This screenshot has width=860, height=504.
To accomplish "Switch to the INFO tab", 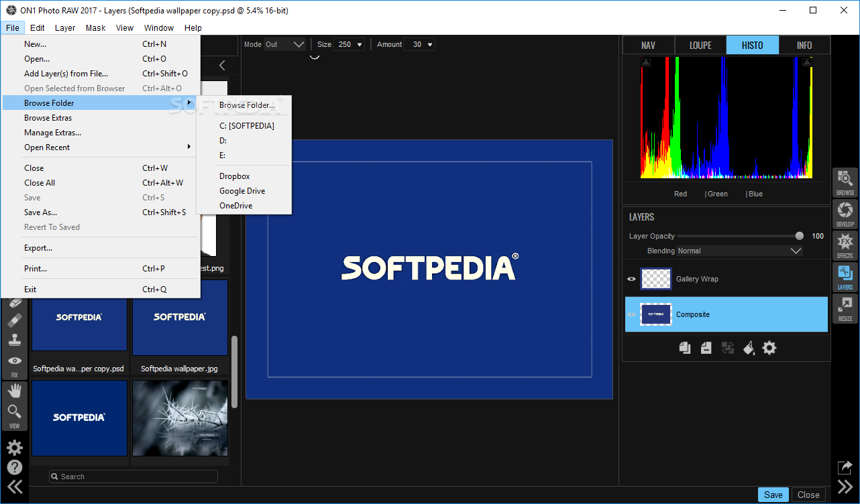I will coord(804,45).
